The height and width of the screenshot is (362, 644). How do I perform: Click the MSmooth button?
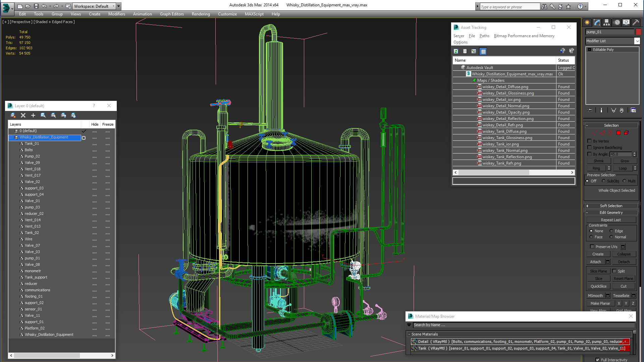pos(595,296)
